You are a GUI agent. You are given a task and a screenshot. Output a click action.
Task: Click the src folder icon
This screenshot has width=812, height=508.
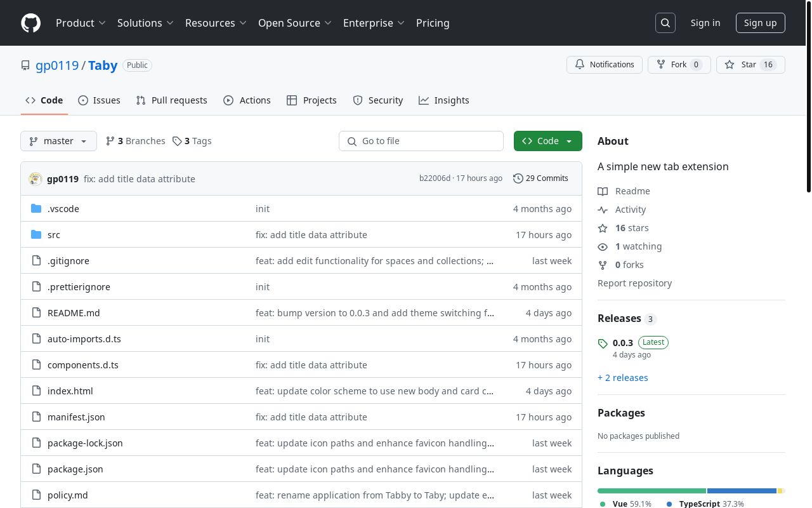pyautogui.click(x=36, y=235)
